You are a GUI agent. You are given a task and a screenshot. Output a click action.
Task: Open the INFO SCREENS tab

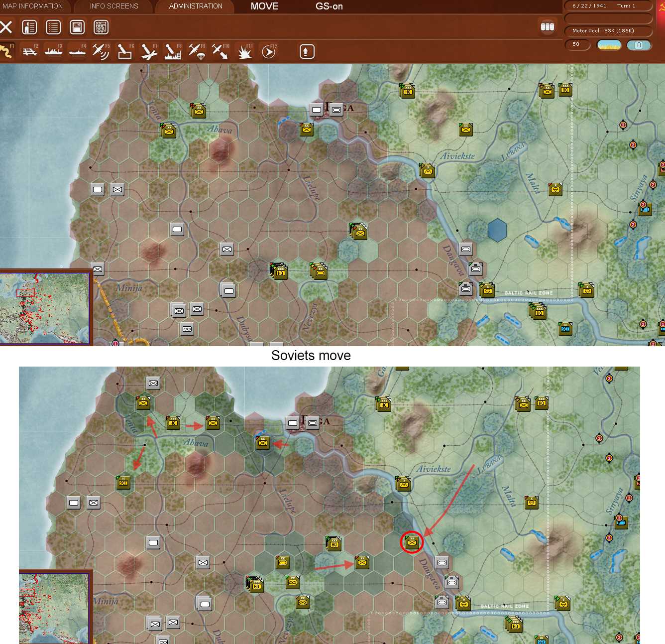(x=114, y=6)
